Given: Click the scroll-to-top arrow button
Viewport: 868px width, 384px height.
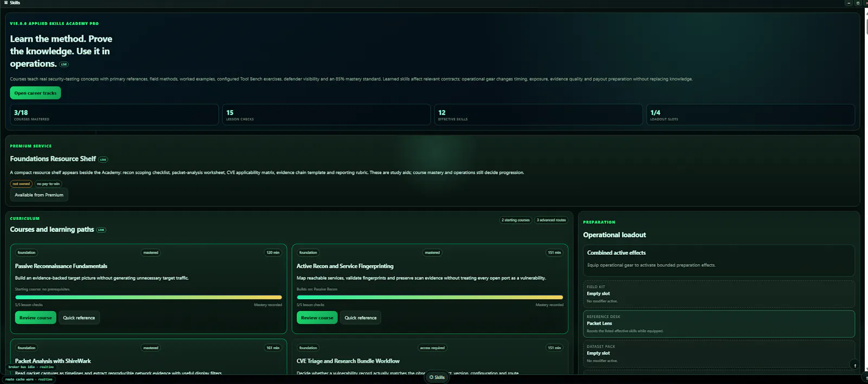Looking at the screenshot, I should pyautogui.click(x=855, y=366).
